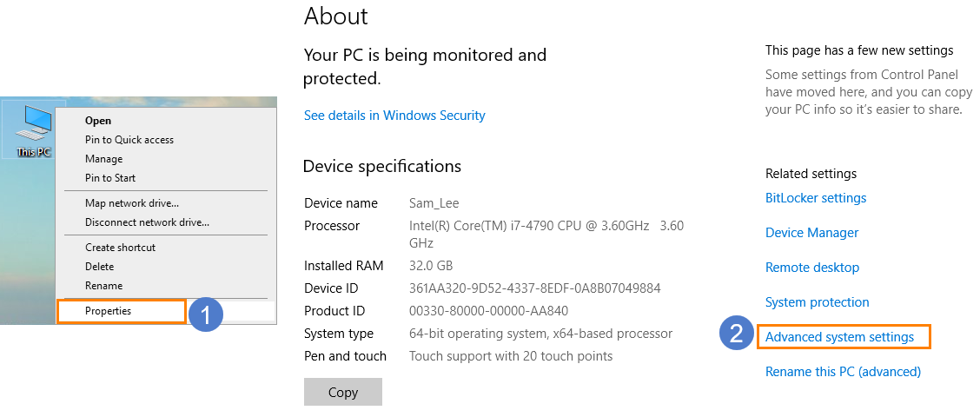Image resolution: width=980 pixels, height=417 pixels.
Task: Click the This PC desktop icon
Action: point(34,130)
